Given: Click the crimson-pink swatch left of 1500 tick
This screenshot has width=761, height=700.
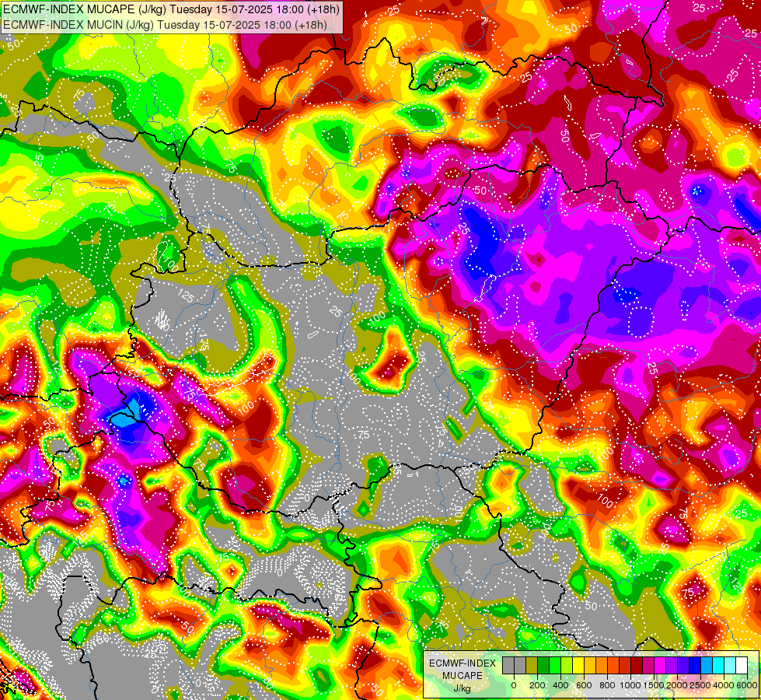Looking at the screenshot, I should pyautogui.click(x=648, y=666).
